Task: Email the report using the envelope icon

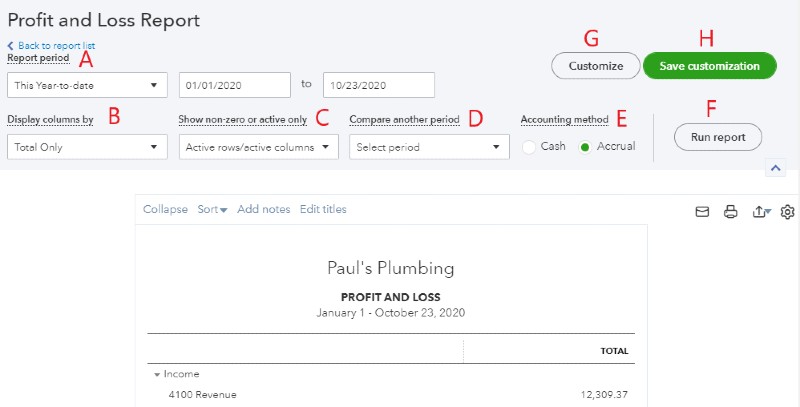Action: [x=703, y=211]
